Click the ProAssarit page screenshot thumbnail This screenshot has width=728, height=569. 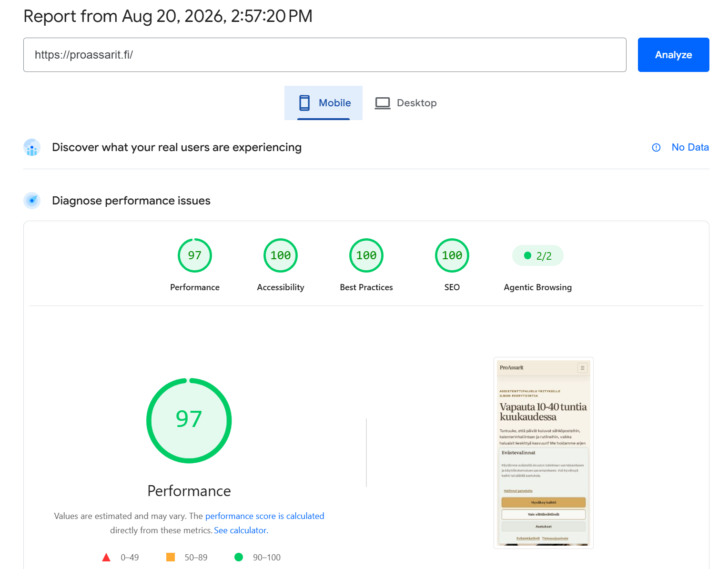(x=544, y=453)
